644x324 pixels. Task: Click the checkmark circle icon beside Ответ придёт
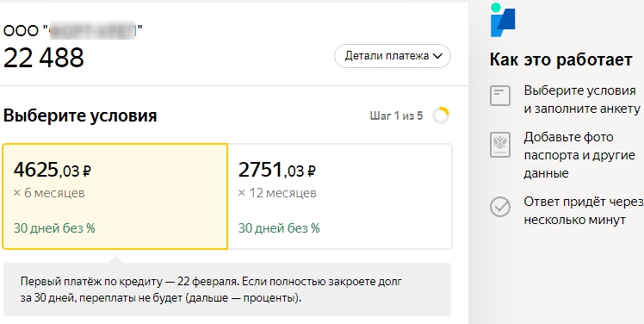(x=500, y=207)
